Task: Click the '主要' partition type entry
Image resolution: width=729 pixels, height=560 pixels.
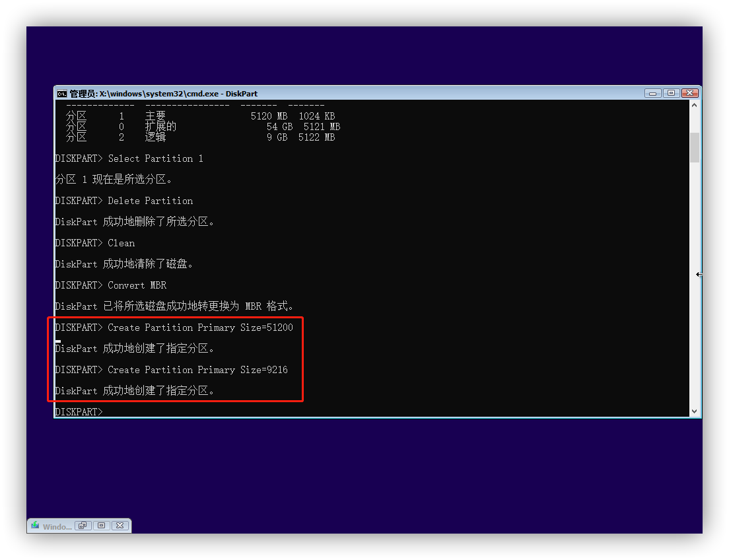Action: [x=155, y=116]
